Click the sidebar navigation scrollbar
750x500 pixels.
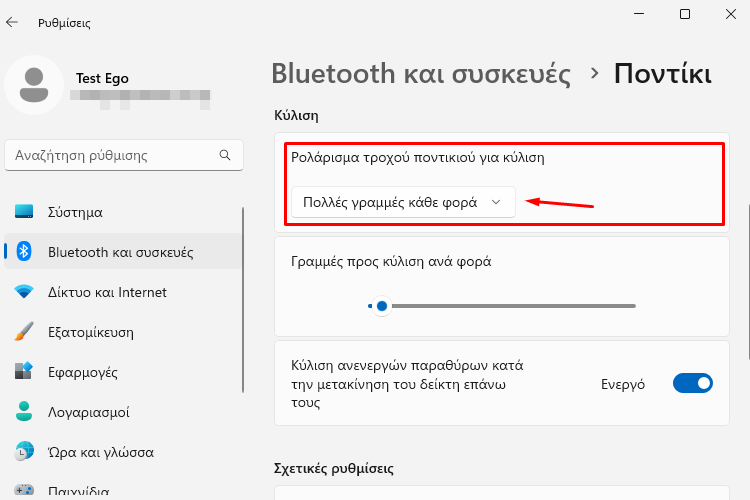[243, 300]
